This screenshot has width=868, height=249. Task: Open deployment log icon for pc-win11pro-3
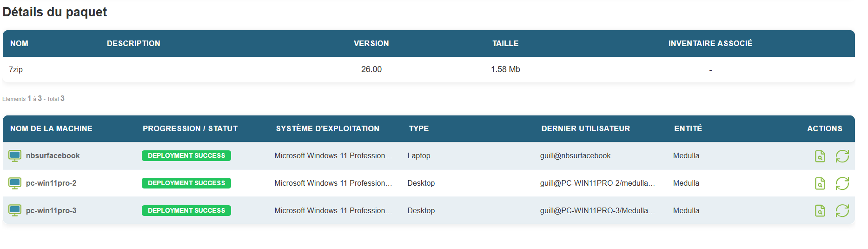click(820, 211)
